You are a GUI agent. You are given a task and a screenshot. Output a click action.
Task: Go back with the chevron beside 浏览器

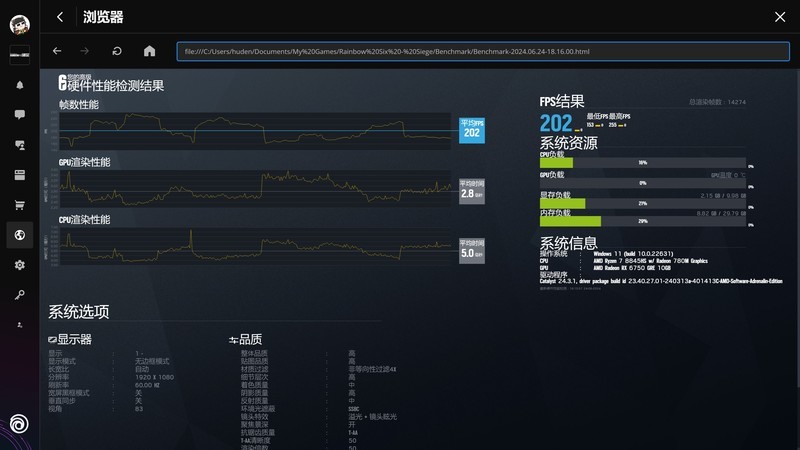pyautogui.click(x=60, y=17)
